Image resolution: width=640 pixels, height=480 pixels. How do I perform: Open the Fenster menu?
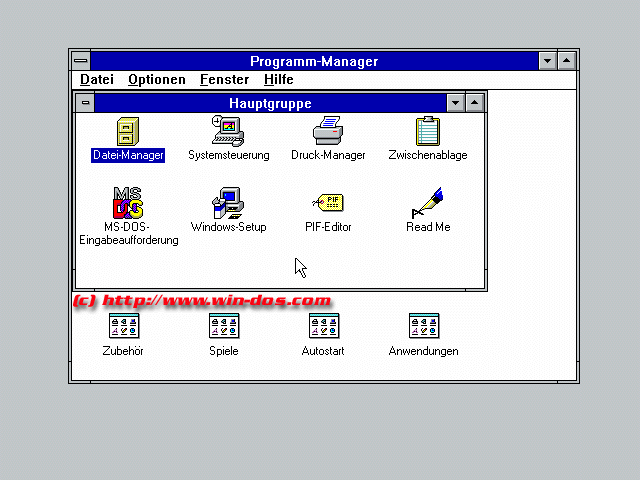pos(224,80)
